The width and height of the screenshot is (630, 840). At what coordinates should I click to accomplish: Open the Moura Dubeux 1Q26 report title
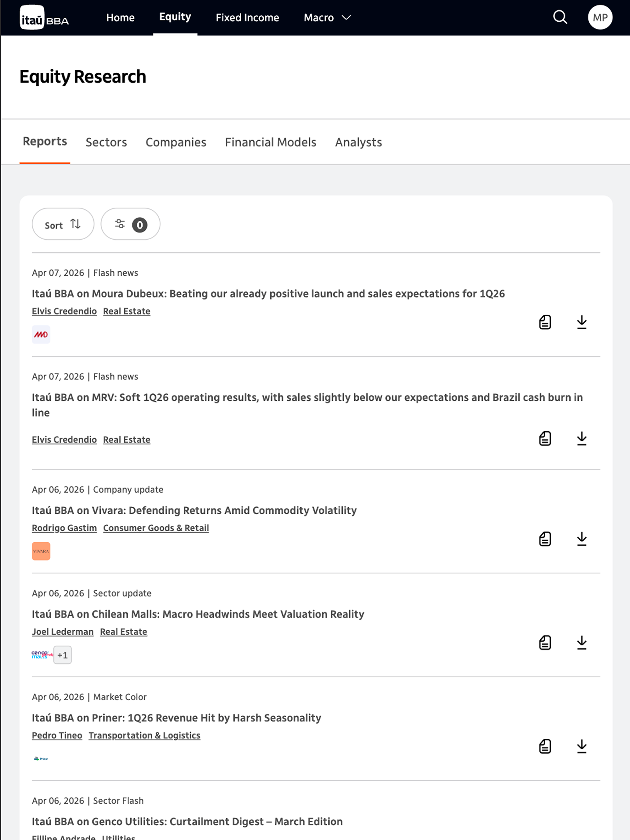pyautogui.click(x=268, y=294)
